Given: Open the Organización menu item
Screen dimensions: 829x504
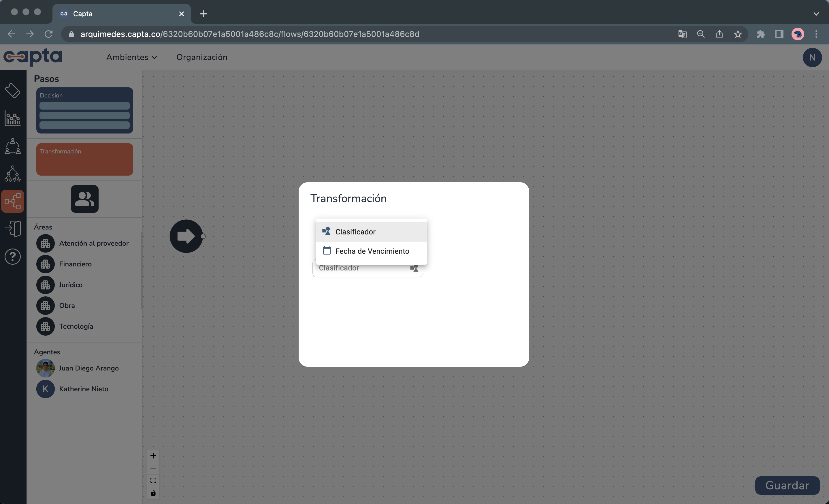Looking at the screenshot, I should (x=202, y=57).
